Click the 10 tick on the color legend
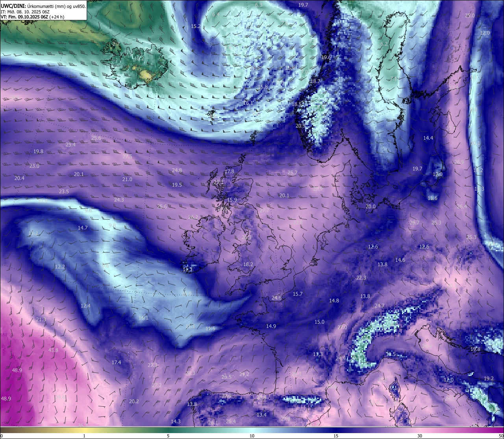This screenshot has width=504, height=439. 252,436
